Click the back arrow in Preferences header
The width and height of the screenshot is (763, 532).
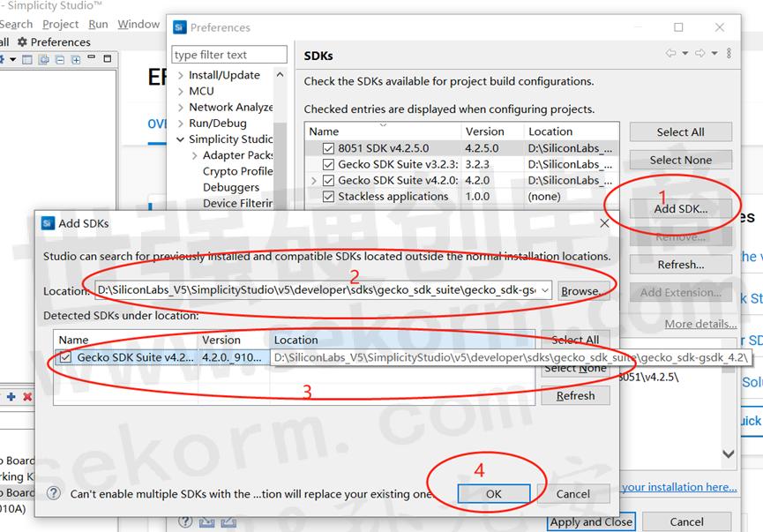[x=672, y=55]
